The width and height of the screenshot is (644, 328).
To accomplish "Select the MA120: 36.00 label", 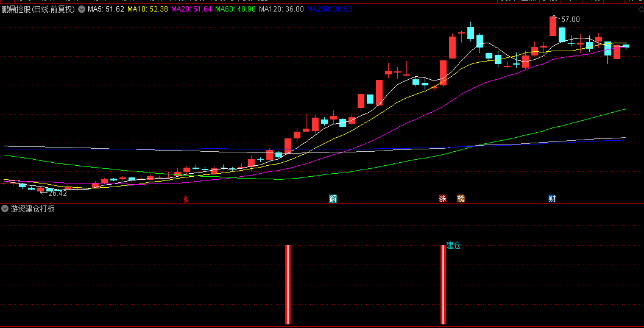I will click(281, 9).
